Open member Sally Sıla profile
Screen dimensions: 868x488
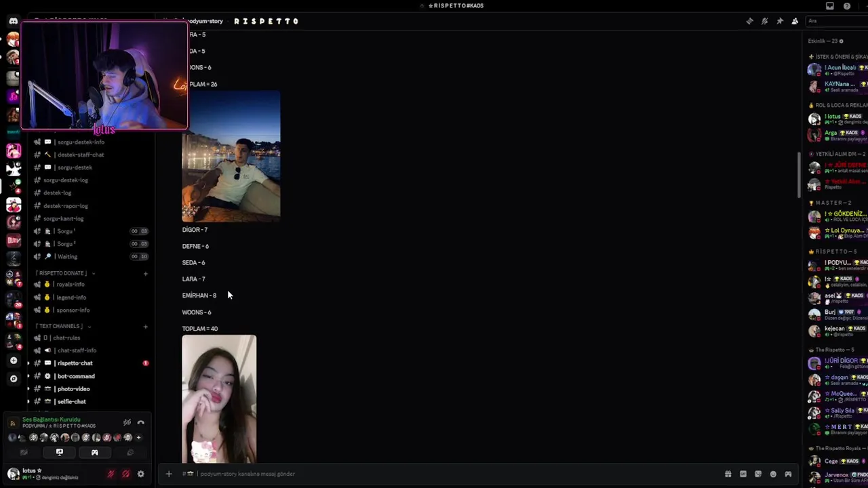click(837, 413)
